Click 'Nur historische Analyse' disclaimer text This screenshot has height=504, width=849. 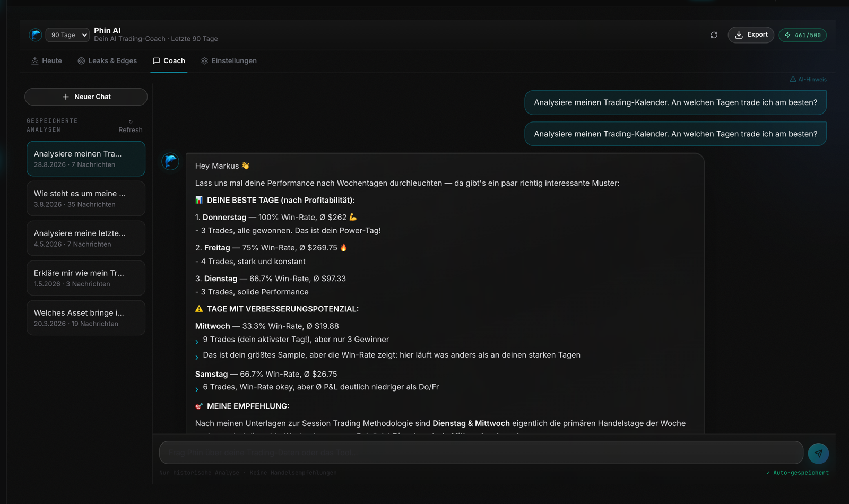click(x=199, y=473)
